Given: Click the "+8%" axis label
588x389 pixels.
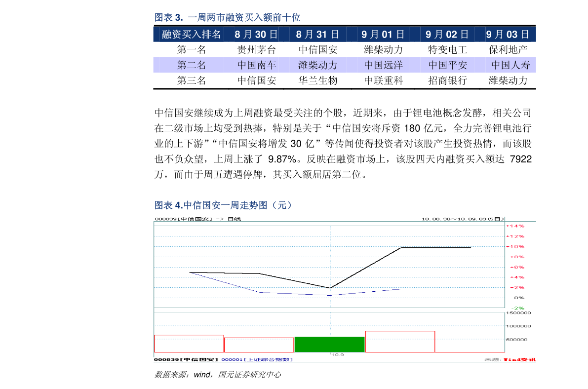Looking at the screenshot, I should click(x=517, y=257).
